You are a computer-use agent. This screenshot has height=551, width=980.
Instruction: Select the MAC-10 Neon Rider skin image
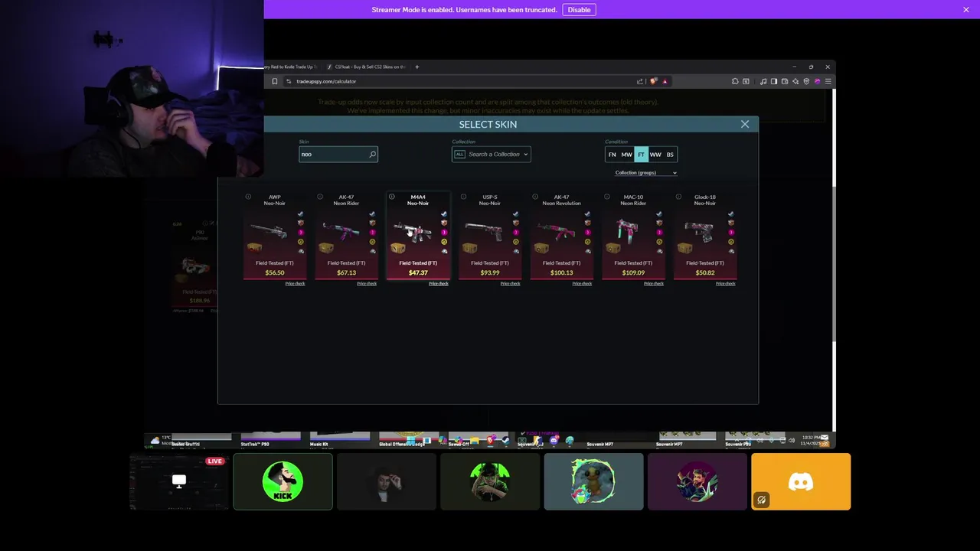[629, 231]
